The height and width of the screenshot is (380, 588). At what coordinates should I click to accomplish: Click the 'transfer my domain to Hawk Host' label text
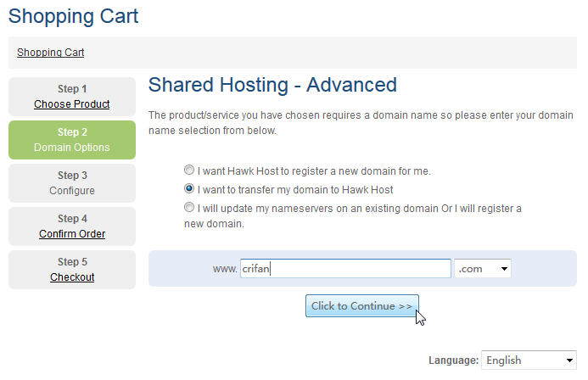(x=295, y=189)
